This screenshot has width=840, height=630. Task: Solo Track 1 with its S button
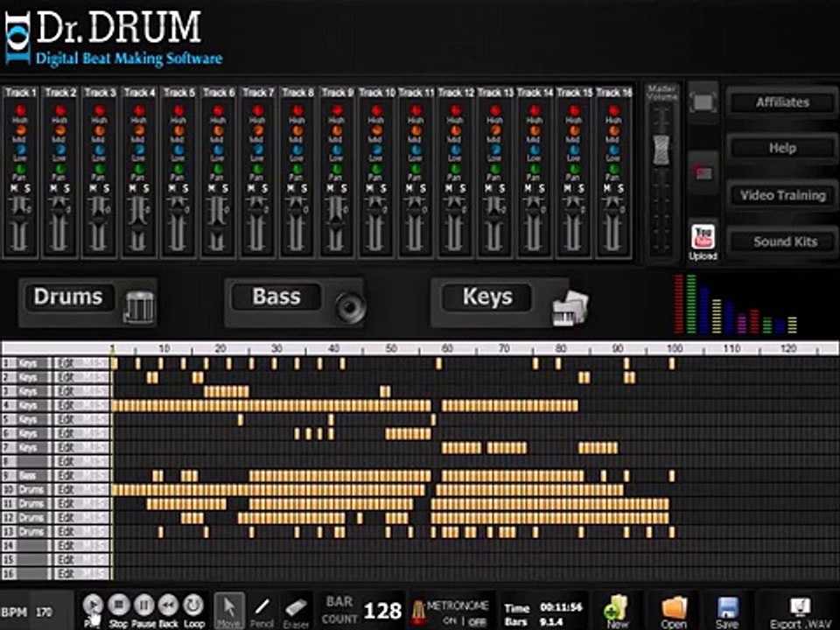[x=27, y=189]
